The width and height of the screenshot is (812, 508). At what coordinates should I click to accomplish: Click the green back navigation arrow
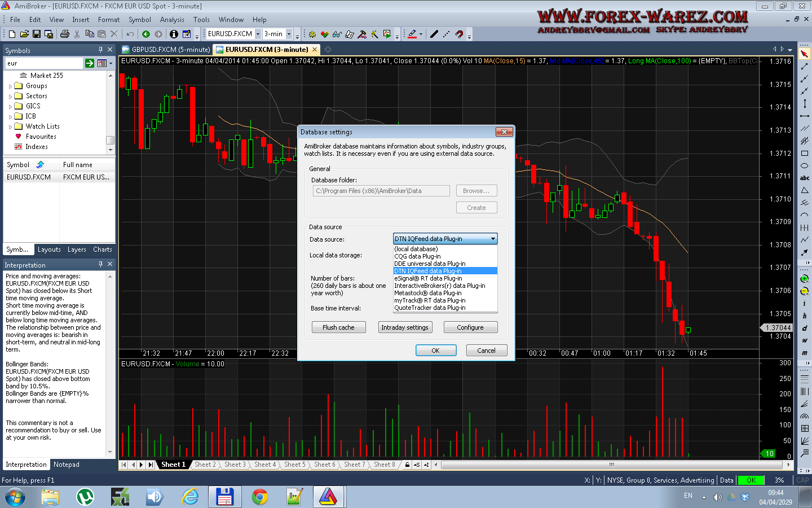click(146, 34)
